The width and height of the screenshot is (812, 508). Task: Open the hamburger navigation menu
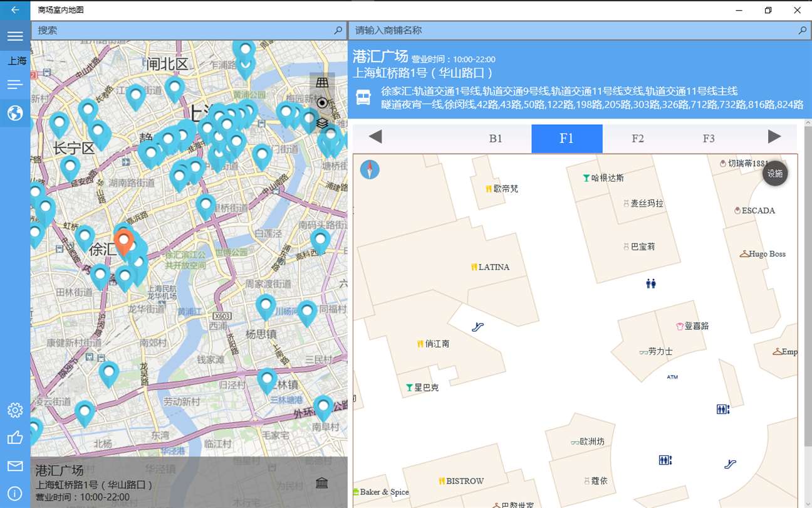click(15, 36)
